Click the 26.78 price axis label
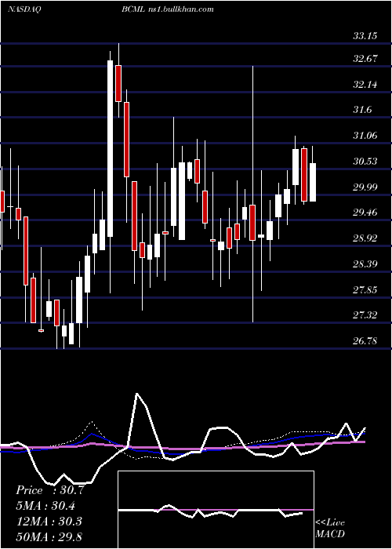 coord(365,340)
